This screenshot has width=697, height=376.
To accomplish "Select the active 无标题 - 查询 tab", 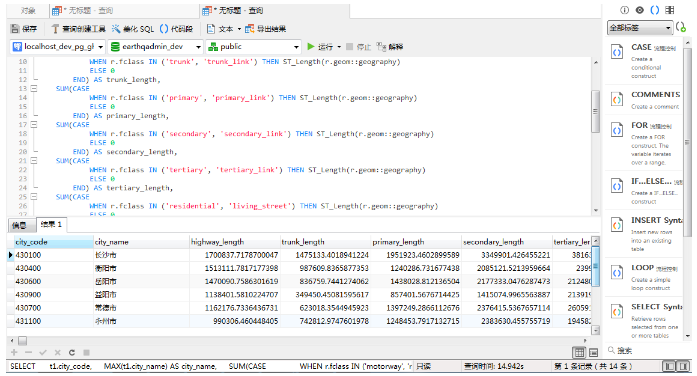I will tap(274, 10).
